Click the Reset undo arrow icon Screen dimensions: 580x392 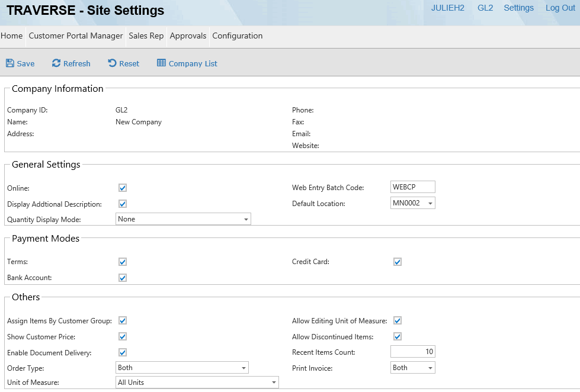[x=112, y=63]
